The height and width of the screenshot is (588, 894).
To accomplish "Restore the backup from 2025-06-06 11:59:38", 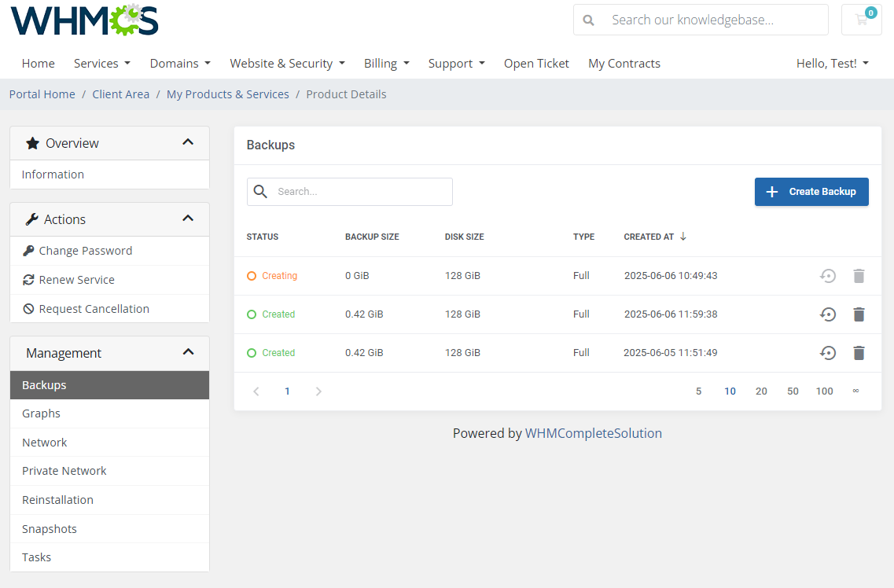I will (827, 314).
